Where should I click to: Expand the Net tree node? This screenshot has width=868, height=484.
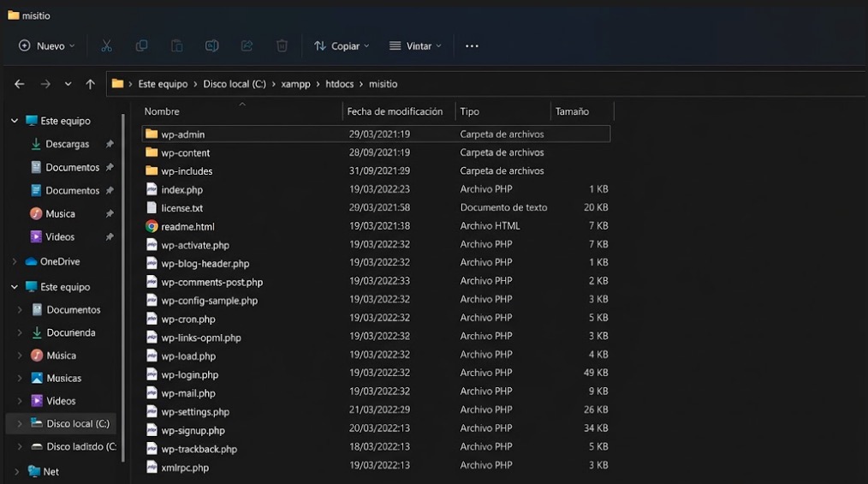(x=16, y=472)
